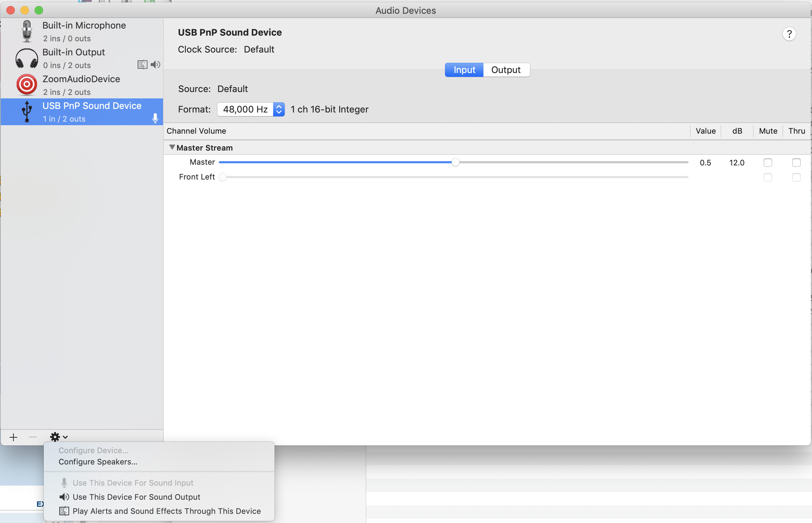Screen dimensions: 812x523
Task: Click the alerts icon beside Built-in Output
Action: pyautogui.click(x=142, y=65)
